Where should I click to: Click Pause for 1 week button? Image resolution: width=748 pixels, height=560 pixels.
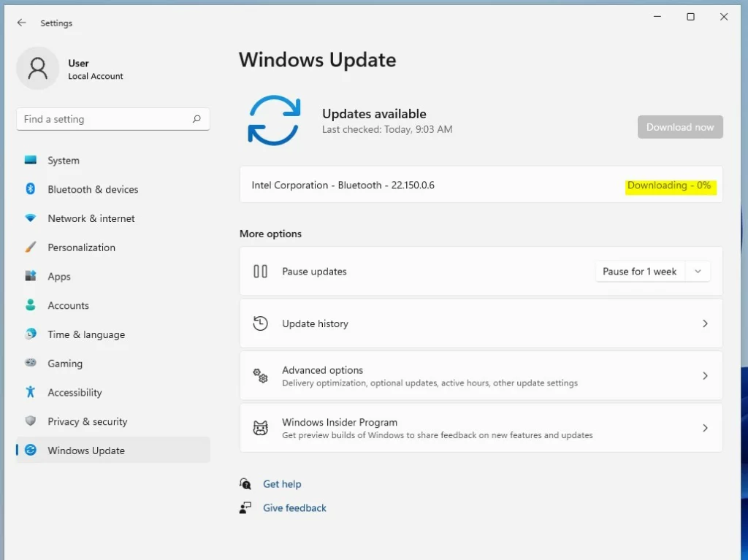click(640, 272)
